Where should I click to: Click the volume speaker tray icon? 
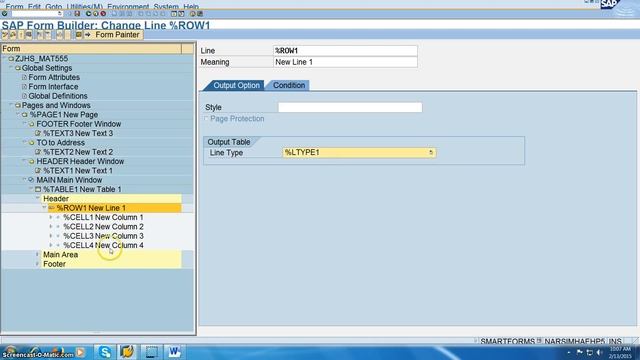(599, 352)
